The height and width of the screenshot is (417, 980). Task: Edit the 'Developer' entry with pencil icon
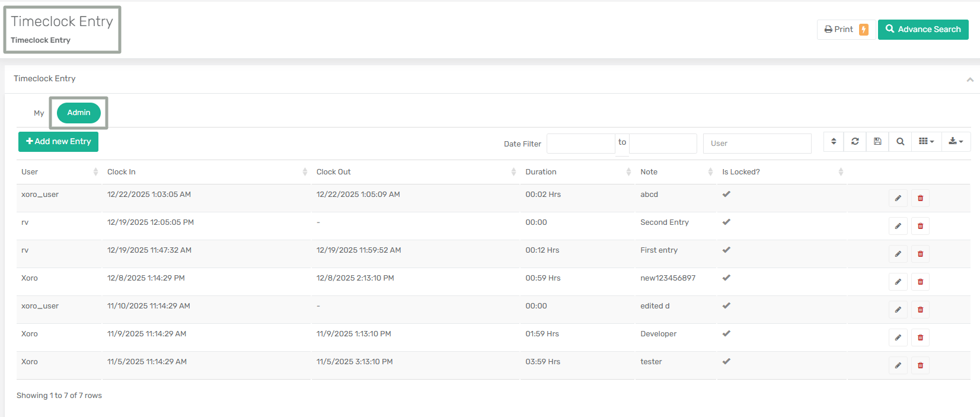[898, 338]
